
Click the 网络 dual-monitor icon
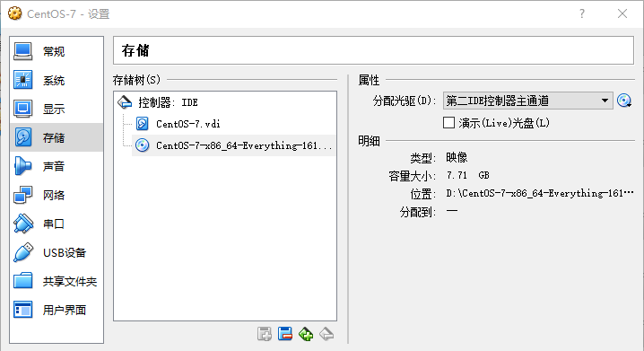pos(23,195)
